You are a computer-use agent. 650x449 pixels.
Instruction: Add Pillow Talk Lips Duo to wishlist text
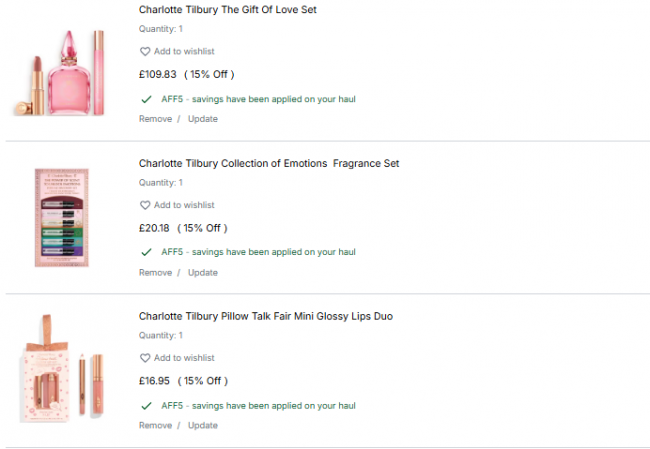(x=184, y=358)
